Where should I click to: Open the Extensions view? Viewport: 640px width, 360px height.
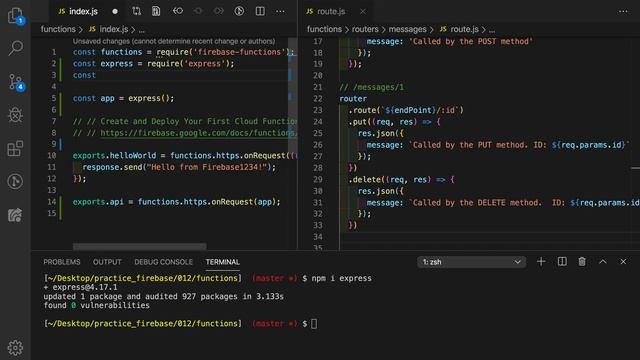coord(16,149)
